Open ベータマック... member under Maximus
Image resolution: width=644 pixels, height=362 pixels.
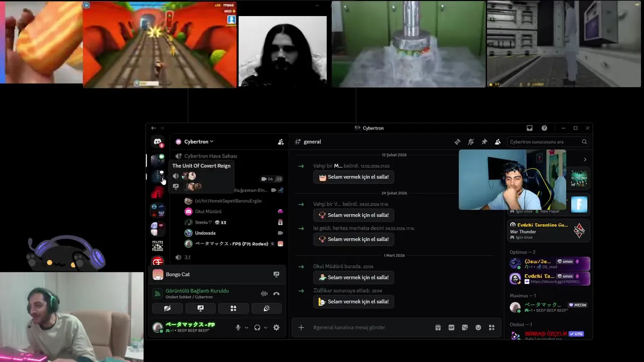coord(548,307)
